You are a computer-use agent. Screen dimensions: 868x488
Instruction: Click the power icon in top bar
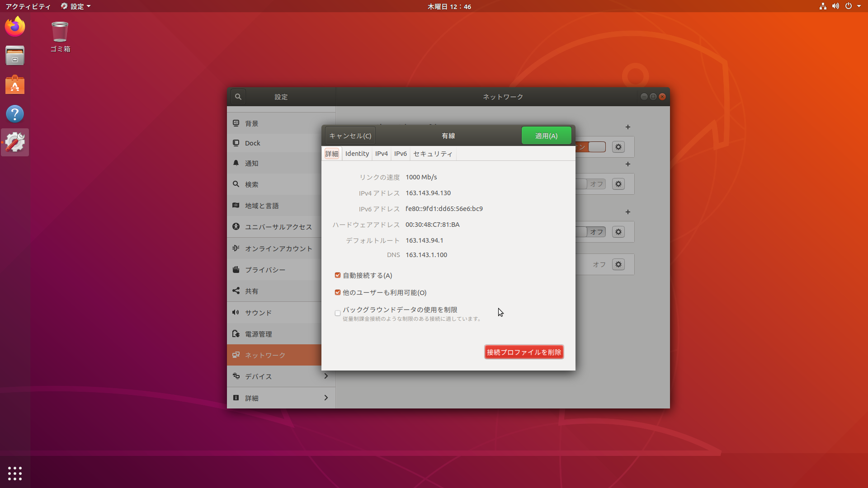coord(849,6)
